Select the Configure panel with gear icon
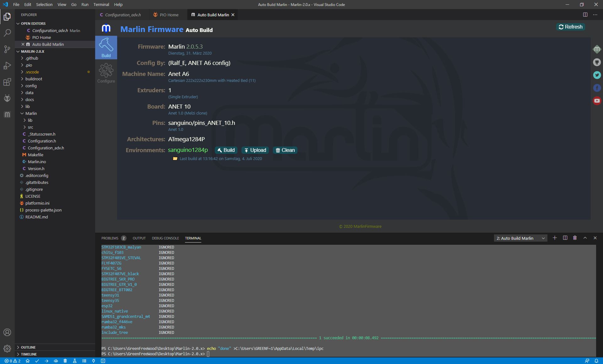 tap(106, 73)
